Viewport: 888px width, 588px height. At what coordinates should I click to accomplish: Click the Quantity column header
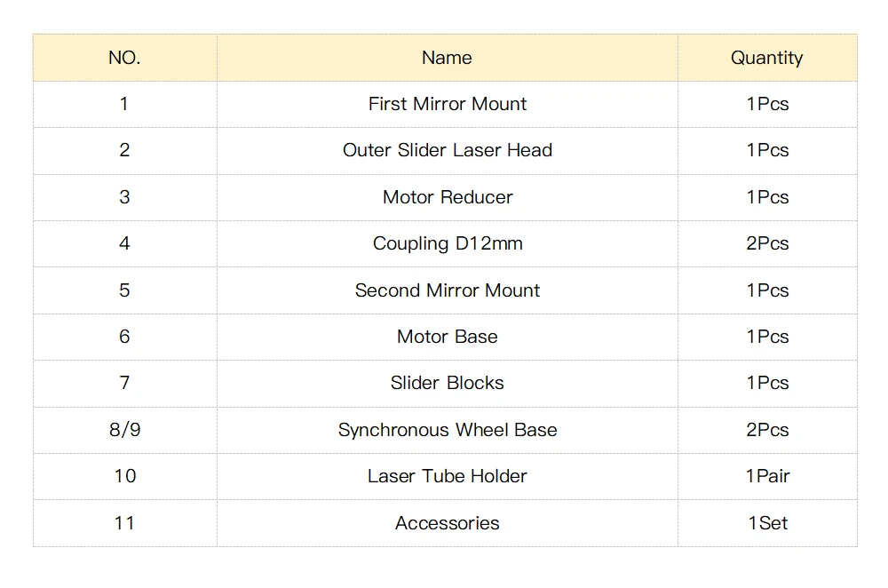point(767,57)
